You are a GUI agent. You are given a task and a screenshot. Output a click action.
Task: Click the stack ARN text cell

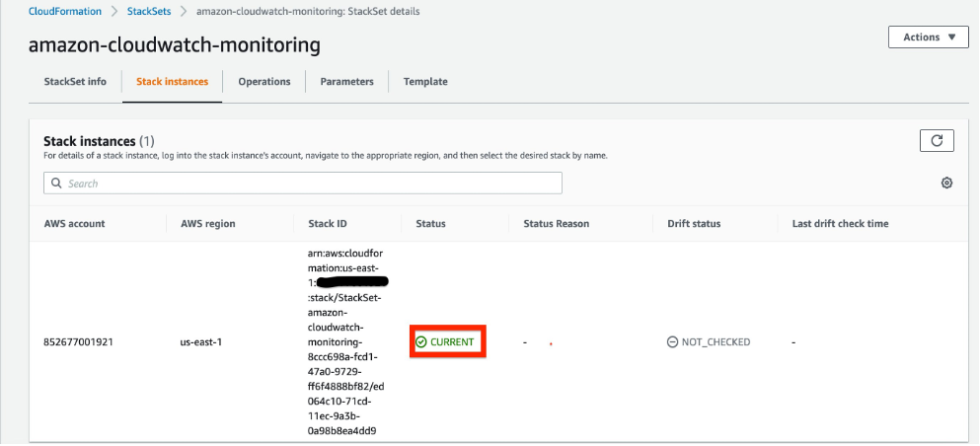click(x=347, y=342)
